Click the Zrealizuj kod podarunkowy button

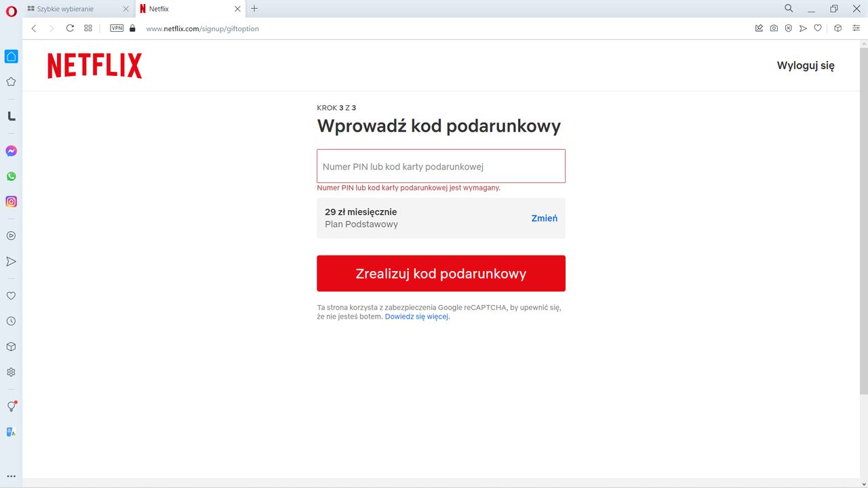click(441, 273)
